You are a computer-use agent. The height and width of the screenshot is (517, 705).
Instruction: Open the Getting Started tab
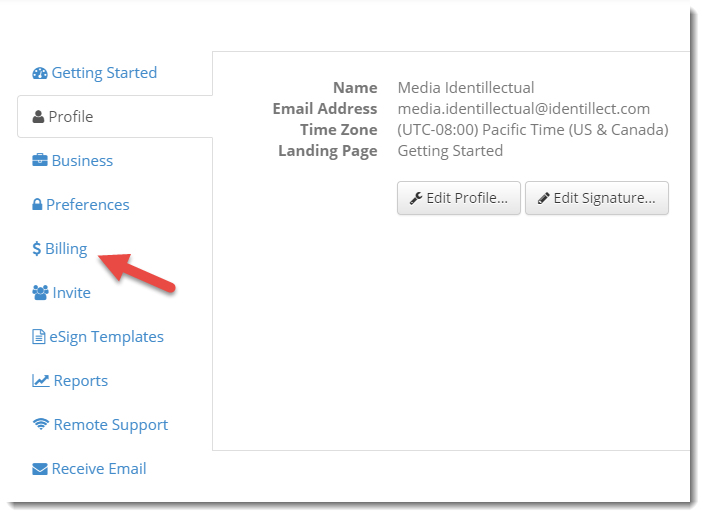coord(104,73)
